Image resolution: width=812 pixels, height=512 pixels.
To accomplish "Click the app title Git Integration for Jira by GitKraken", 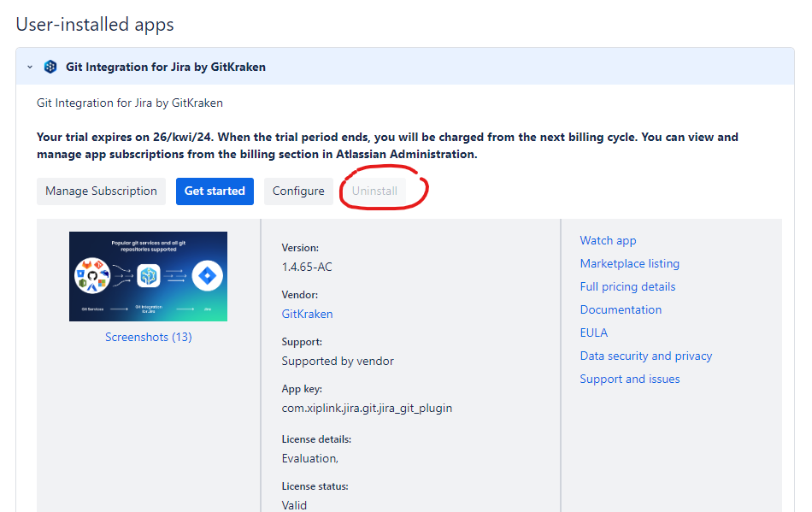I will (166, 67).
